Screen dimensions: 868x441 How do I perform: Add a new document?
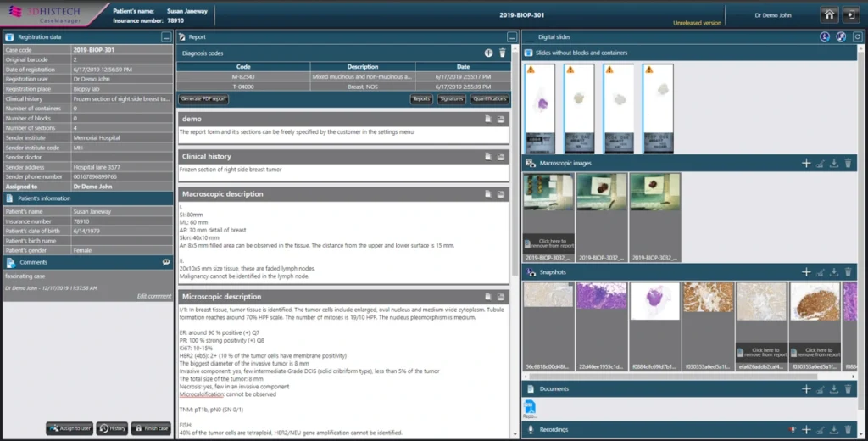pyautogui.click(x=806, y=389)
